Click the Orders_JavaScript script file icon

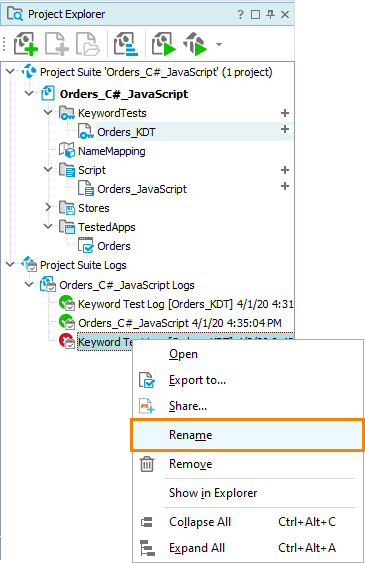click(x=86, y=189)
